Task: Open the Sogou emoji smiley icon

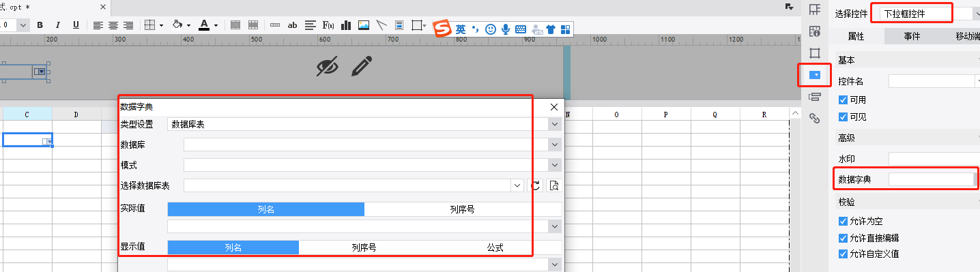Action: point(491,29)
